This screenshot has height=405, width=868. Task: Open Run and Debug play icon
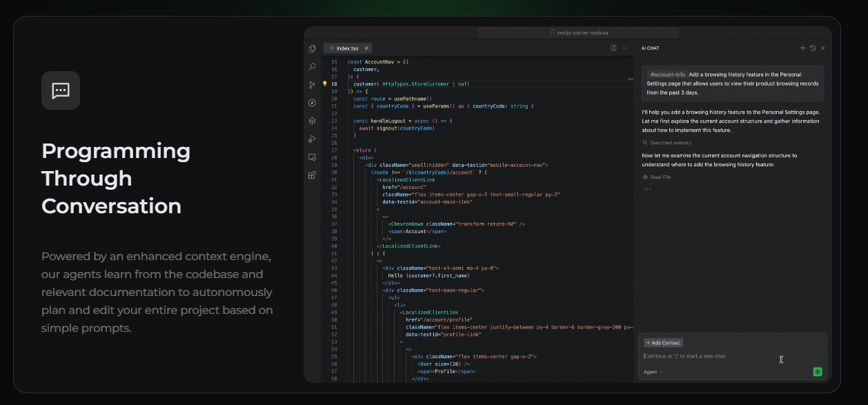click(x=313, y=139)
